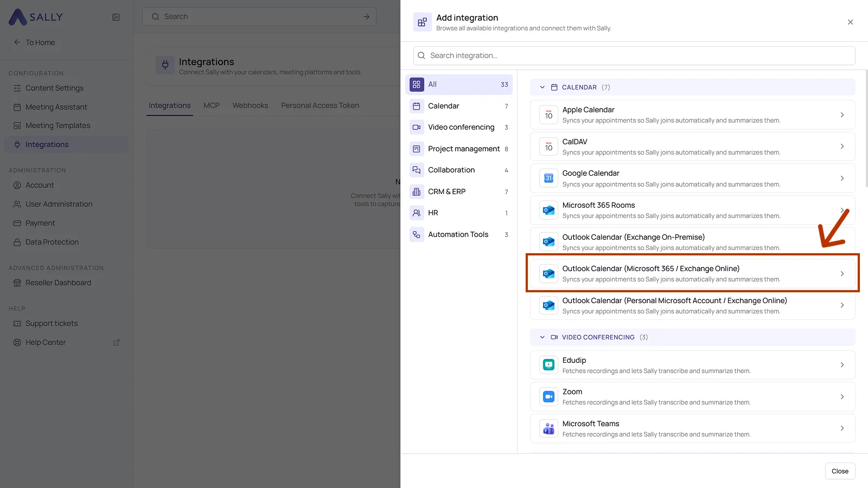Click the Zoom icon

[x=548, y=396]
